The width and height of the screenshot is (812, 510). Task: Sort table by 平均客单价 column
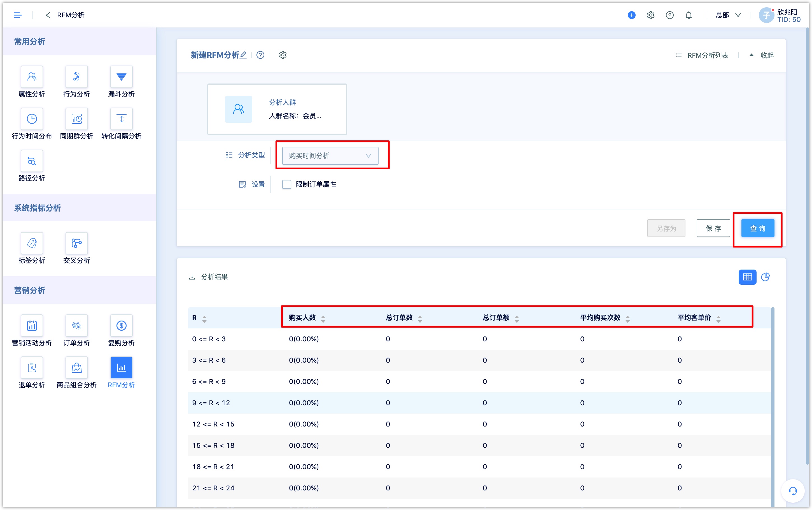click(718, 319)
